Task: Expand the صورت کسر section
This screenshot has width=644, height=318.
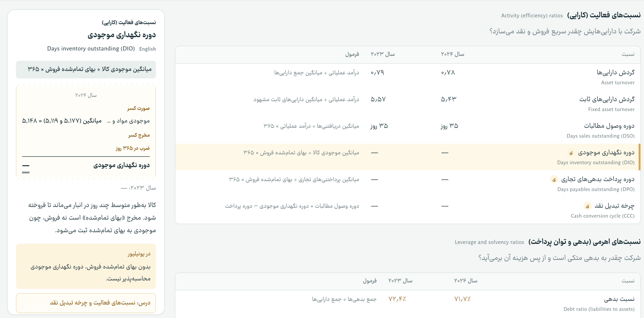Action: click(x=138, y=109)
